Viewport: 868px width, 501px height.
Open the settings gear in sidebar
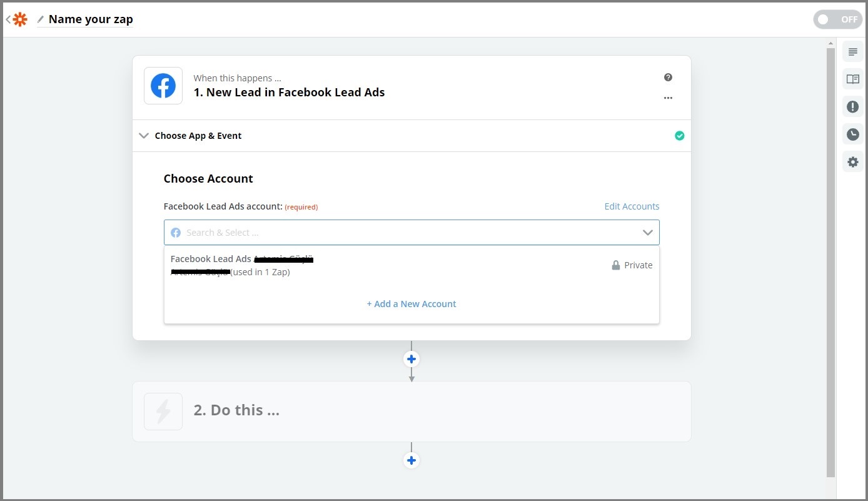coord(853,162)
